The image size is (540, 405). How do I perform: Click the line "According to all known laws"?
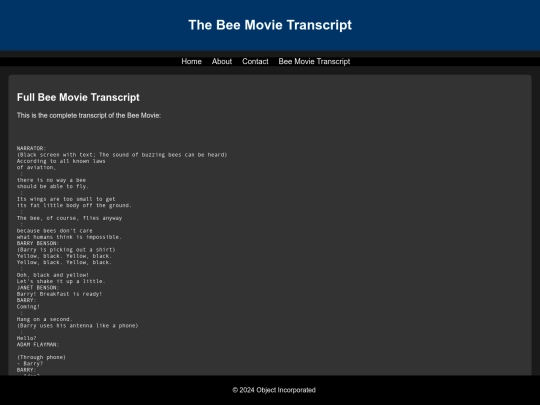61,161
